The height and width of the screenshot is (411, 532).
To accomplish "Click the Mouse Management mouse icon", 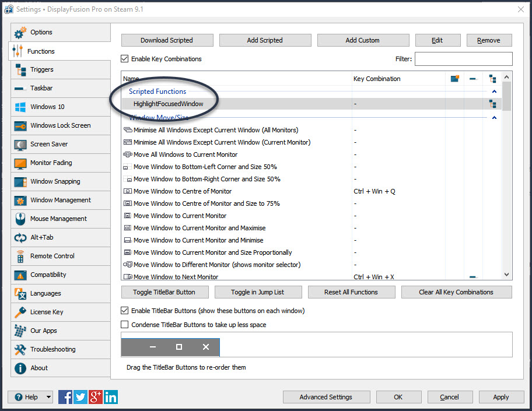I will (20, 219).
